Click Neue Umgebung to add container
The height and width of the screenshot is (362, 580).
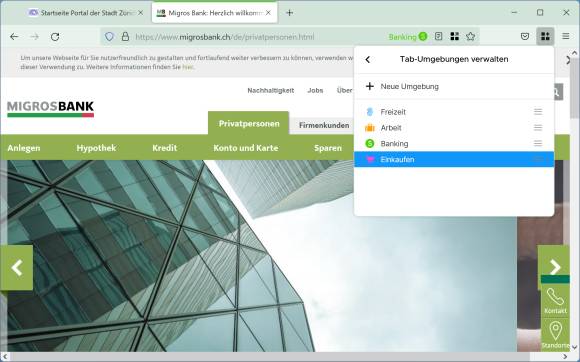tap(454, 87)
